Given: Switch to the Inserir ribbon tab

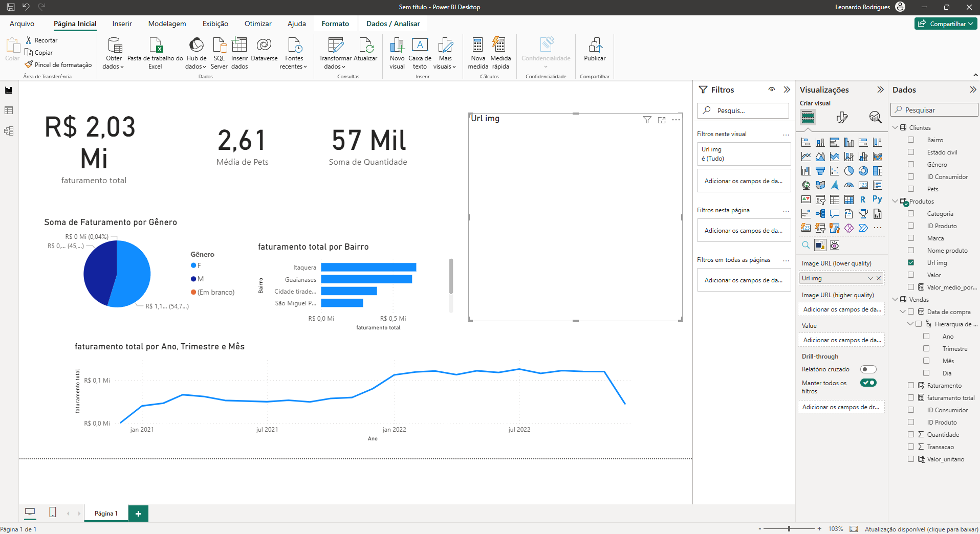Looking at the screenshot, I should coord(122,24).
